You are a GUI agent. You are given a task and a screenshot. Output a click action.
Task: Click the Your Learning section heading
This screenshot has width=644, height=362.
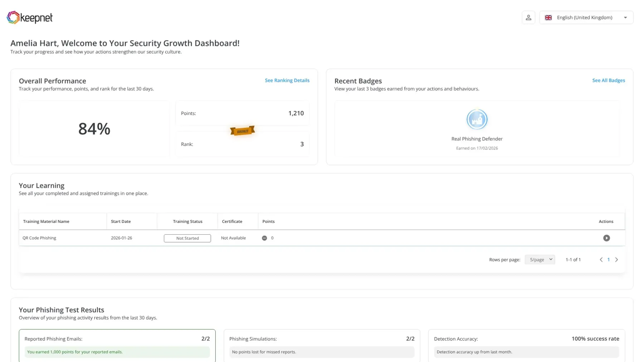[x=42, y=186]
